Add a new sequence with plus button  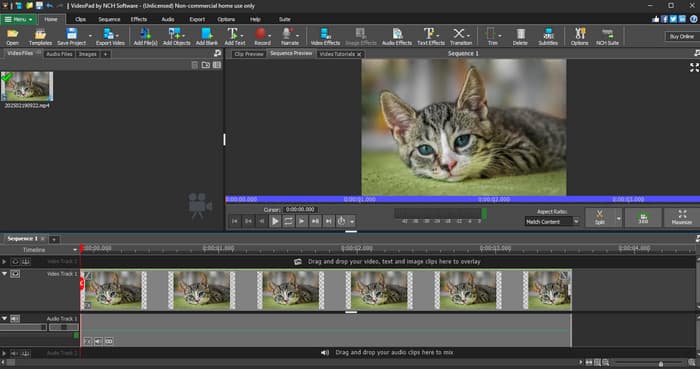pos(54,239)
